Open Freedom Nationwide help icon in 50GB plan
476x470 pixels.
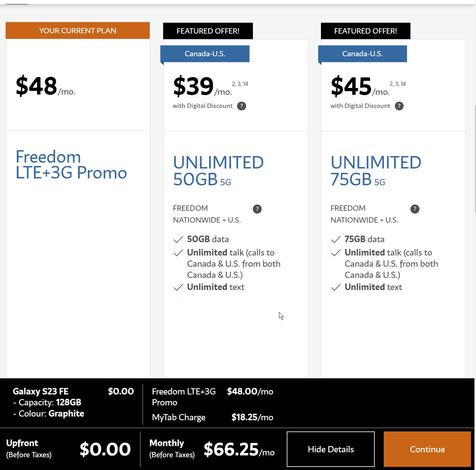click(257, 209)
